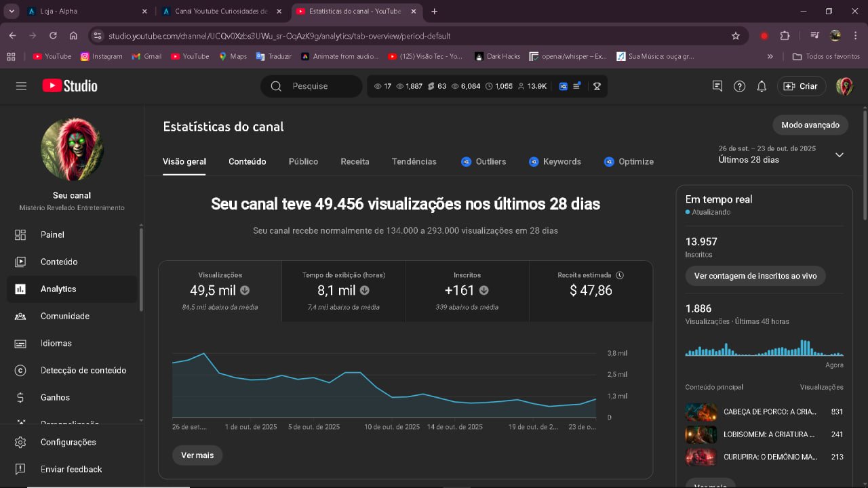Open Ganhos earnings in sidebar
Viewport: 868px width, 488px height.
(x=55, y=397)
